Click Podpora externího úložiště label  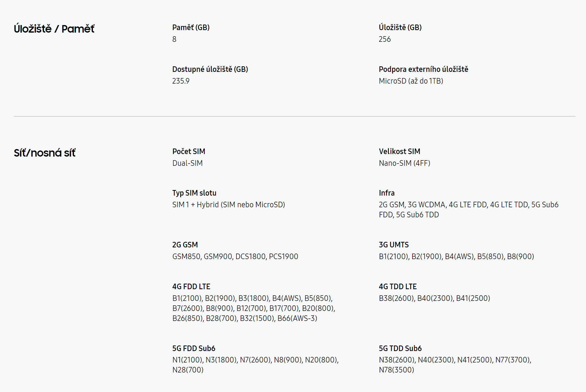coord(423,69)
